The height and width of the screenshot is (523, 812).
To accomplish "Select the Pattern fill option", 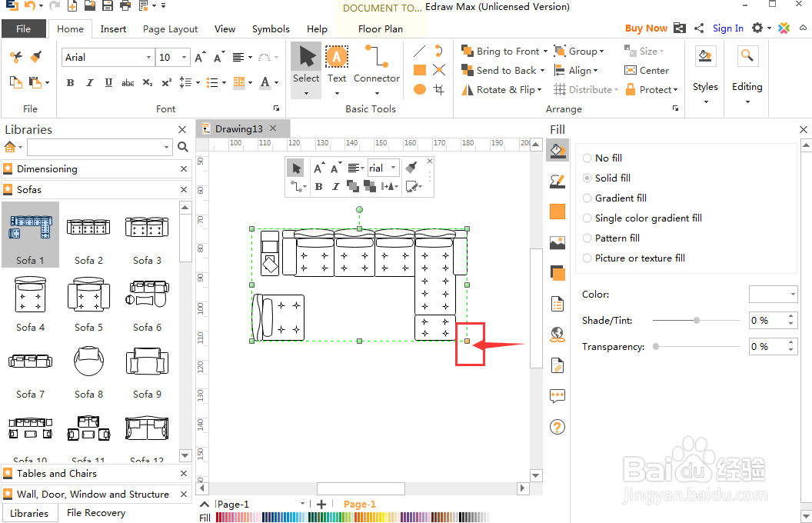I will pyautogui.click(x=611, y=238).
